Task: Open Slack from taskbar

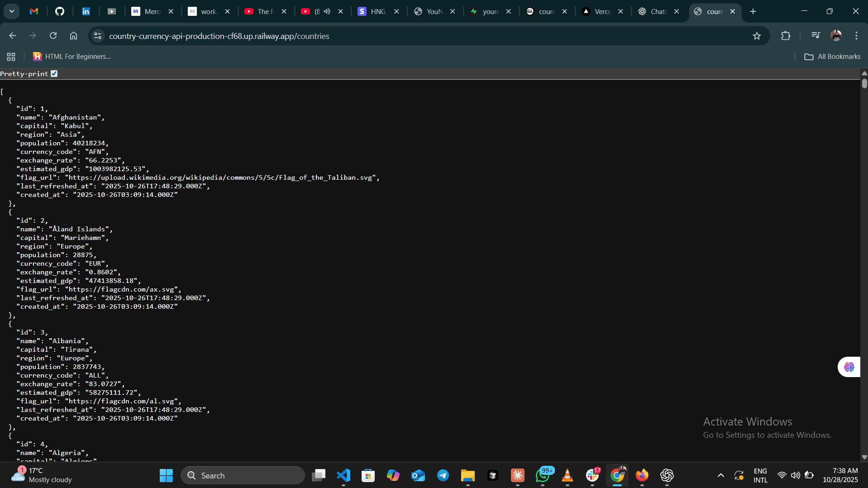Action: click(x=592, y=475)
